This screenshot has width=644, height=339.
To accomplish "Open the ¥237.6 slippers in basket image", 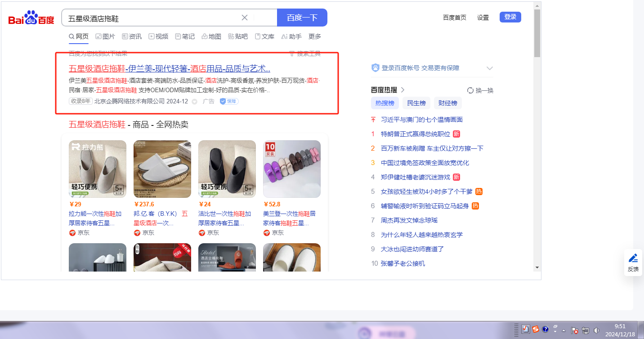I will point(162,169).
